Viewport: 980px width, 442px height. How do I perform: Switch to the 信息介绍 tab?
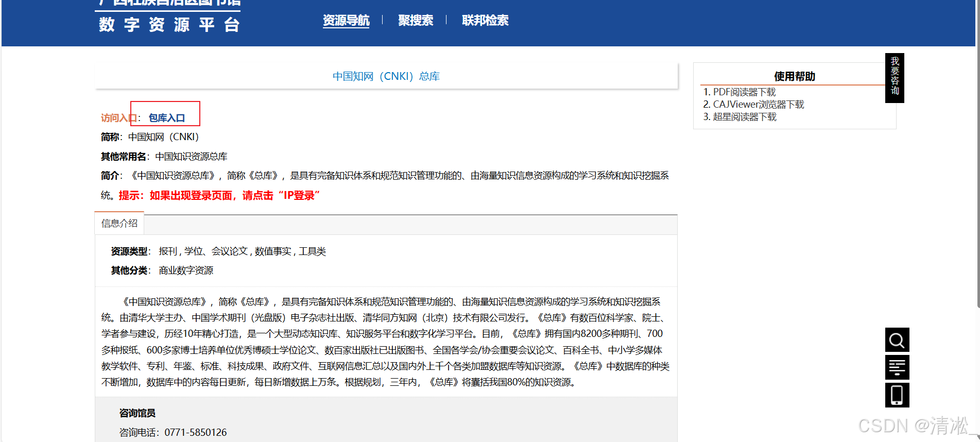click(119, 224)
